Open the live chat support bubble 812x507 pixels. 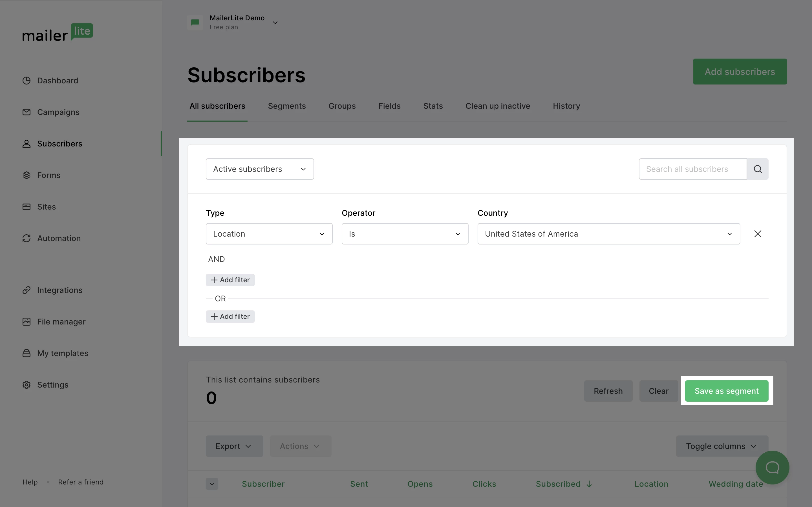772,467
